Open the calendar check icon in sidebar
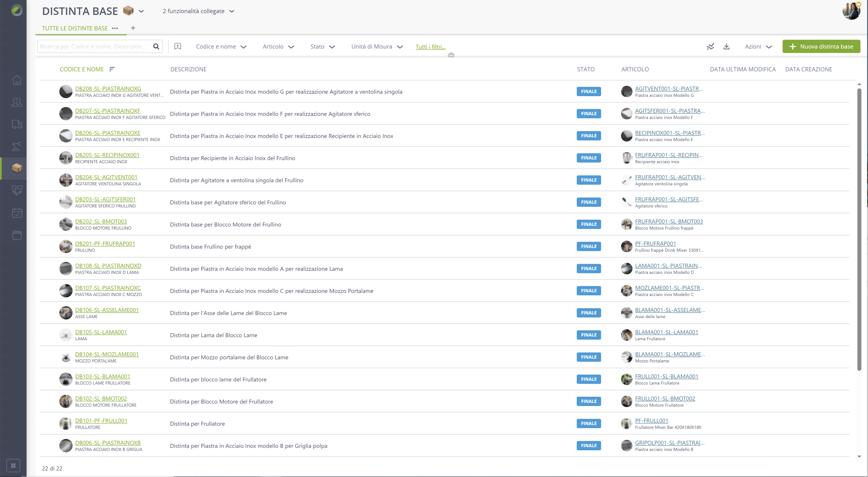 tap(17, 213)
